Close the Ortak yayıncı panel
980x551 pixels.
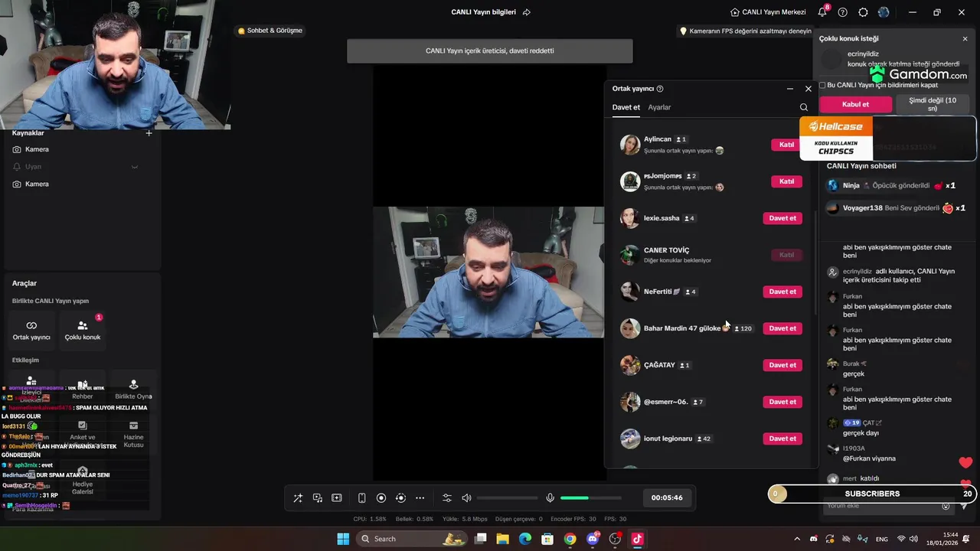808,89
